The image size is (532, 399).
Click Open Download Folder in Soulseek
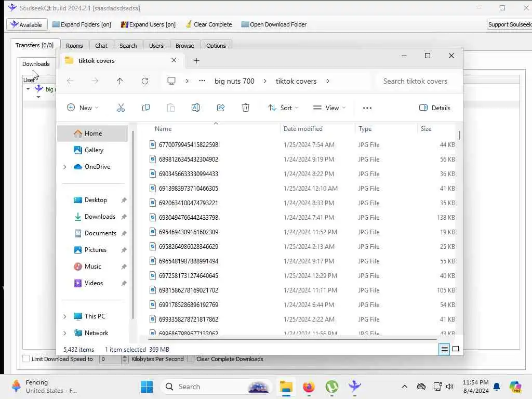click(273, 24)
